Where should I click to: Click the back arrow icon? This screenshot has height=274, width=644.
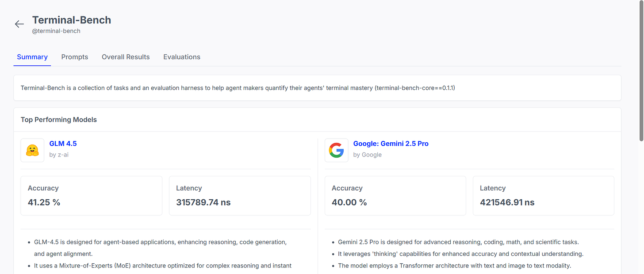(x=19, y=24)
